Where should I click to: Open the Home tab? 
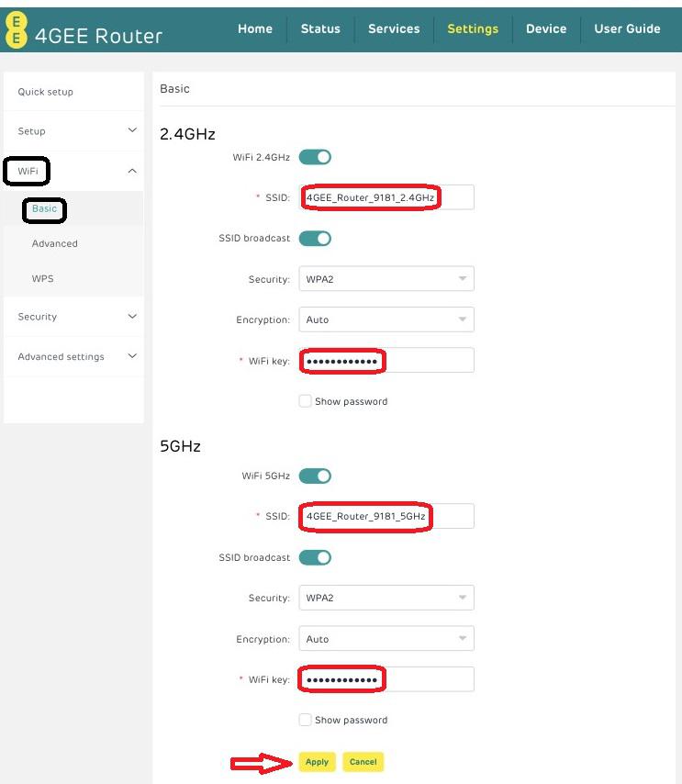click(255, 29)
